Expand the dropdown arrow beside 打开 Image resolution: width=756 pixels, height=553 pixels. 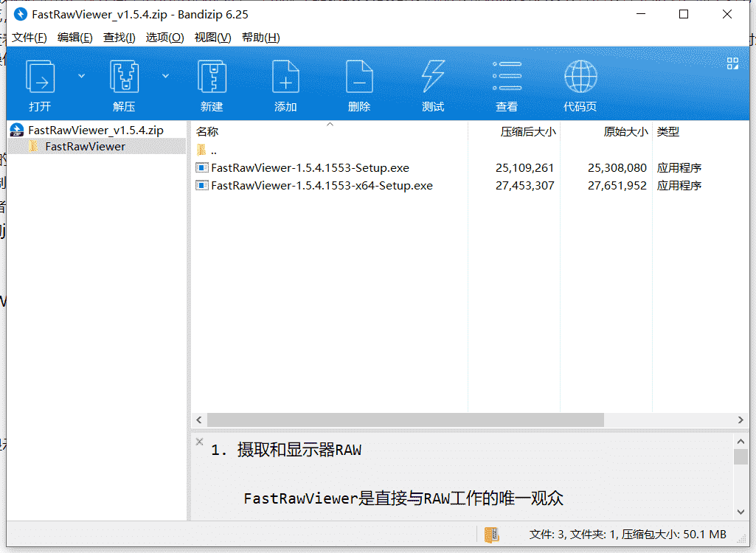tap(81, 76)
